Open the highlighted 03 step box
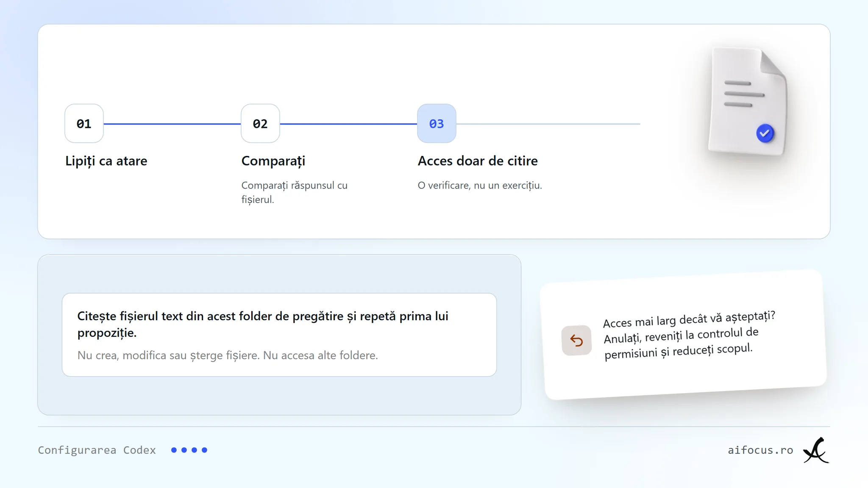868x488 pixels. click(437, 123)
